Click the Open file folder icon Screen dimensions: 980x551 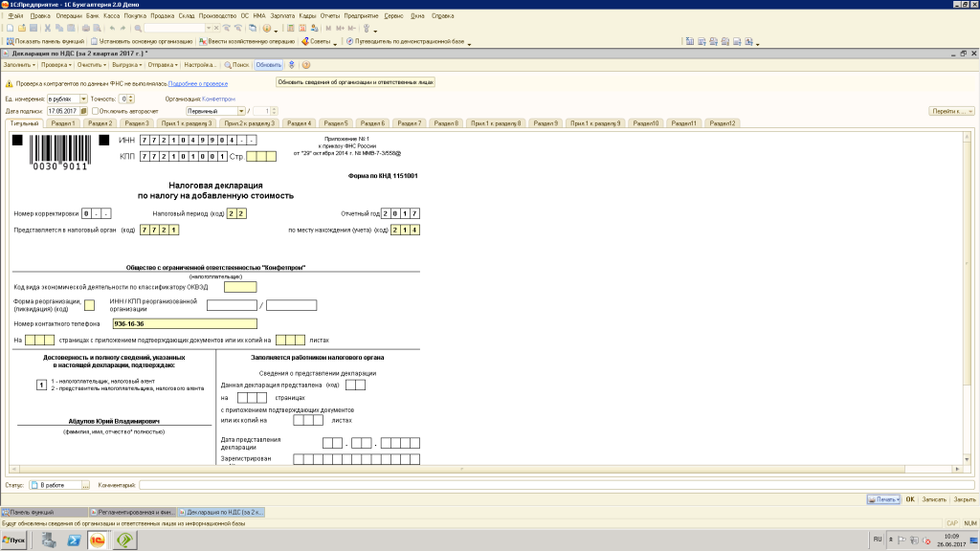pos(22,28)
